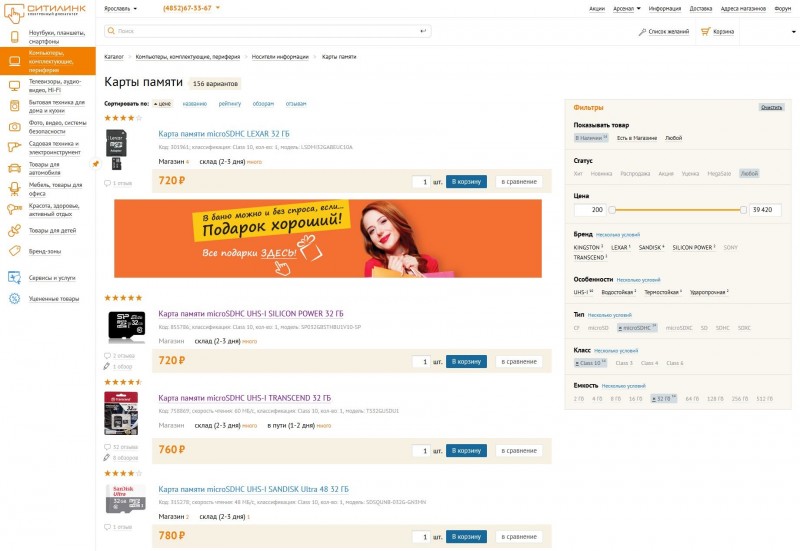Click the wishlist pin icon
Image resolution: width=800 pixels, height=551 pixels.
(x=642, y=32)
